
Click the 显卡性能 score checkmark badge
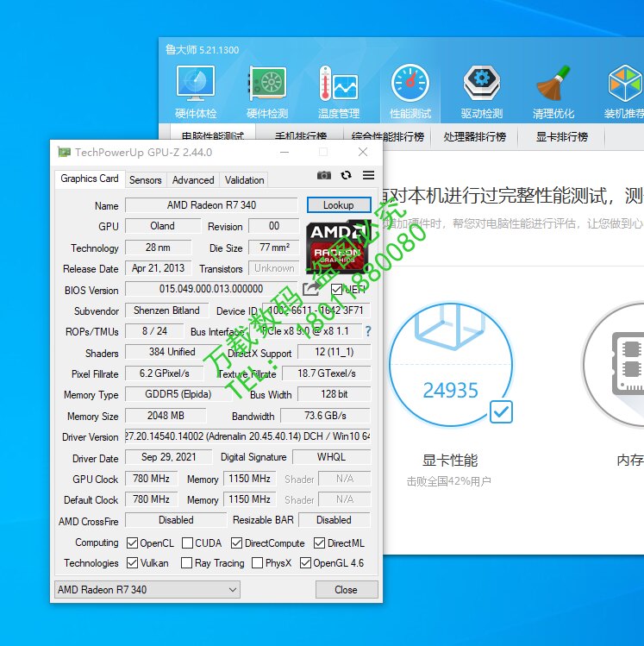(501, 411)
